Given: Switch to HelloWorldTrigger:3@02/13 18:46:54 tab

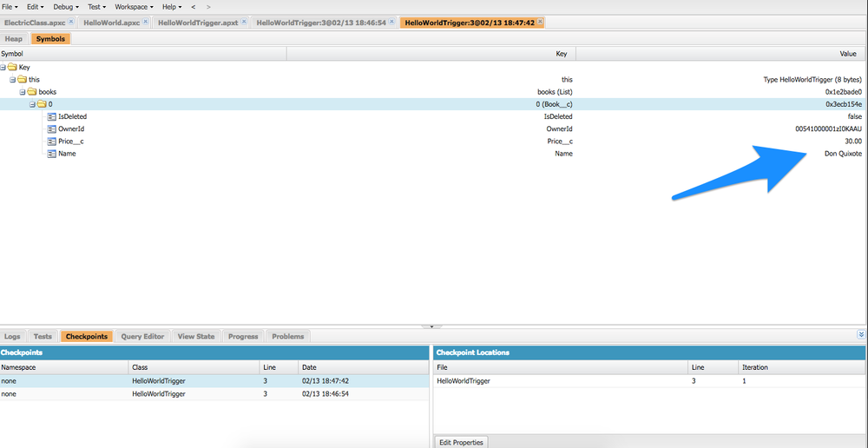Looking at the screenshot, I should pos(325,23).
